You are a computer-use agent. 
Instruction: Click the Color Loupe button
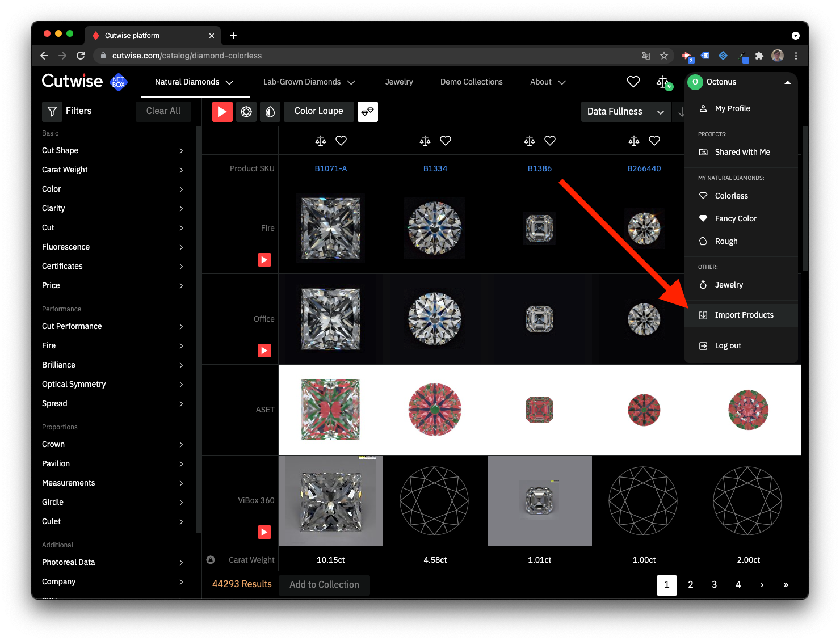point(319,112)
